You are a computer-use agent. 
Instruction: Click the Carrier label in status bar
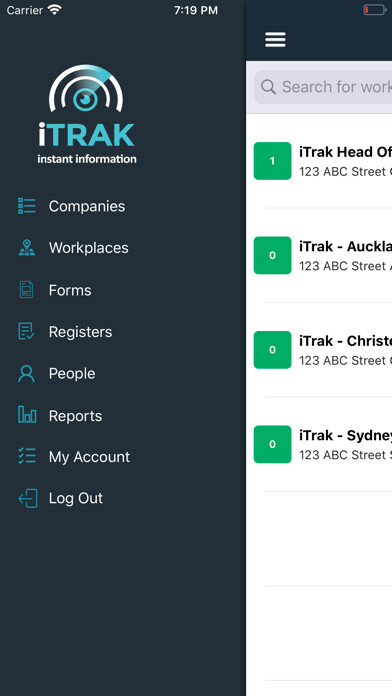(x=25, y=10)
